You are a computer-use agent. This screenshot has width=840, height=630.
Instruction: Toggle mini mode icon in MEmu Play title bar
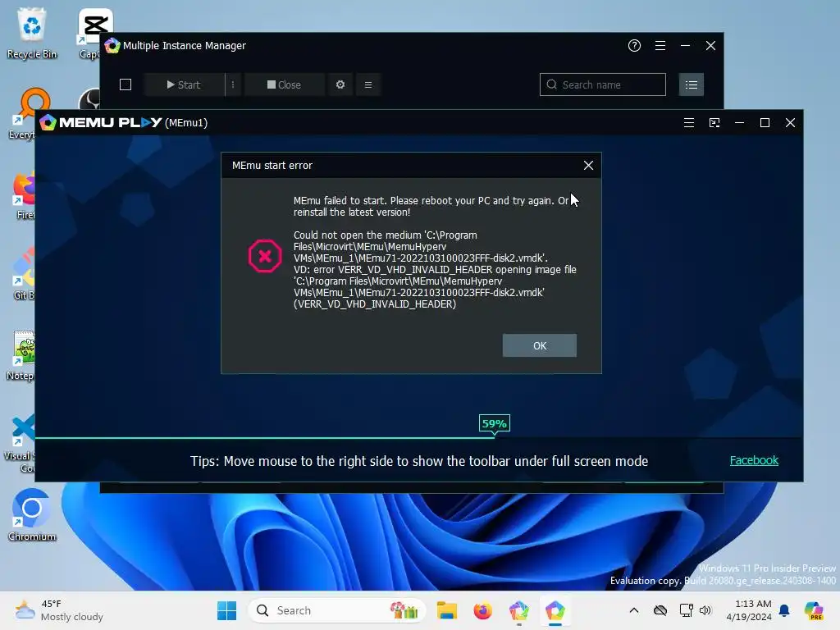714,123
